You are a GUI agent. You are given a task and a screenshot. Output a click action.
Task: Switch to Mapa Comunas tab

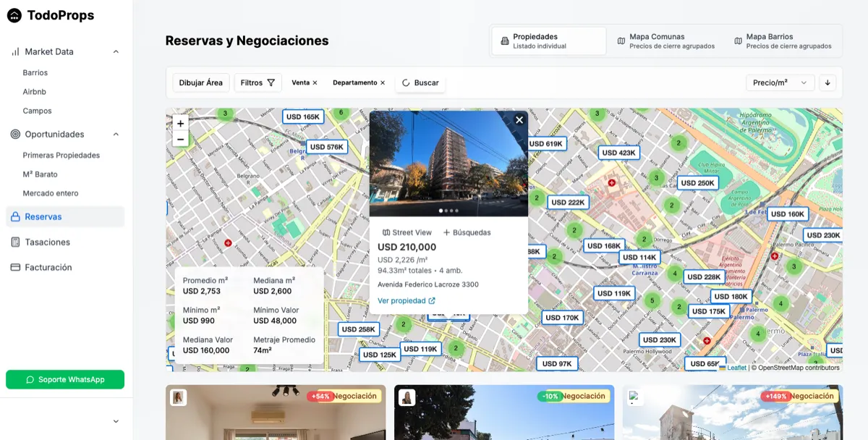click(x=665, y=41)
